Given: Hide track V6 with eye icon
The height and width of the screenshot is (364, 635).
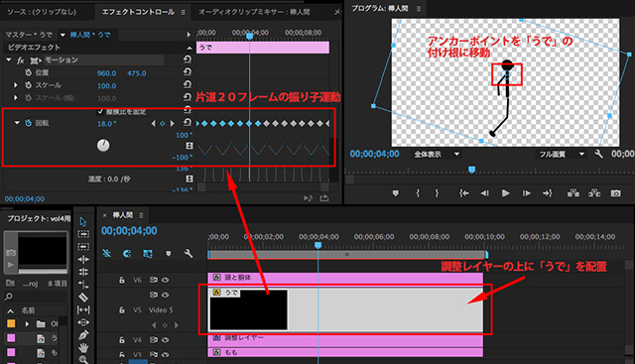Looking at the screenshot, I should pos(165,280).
